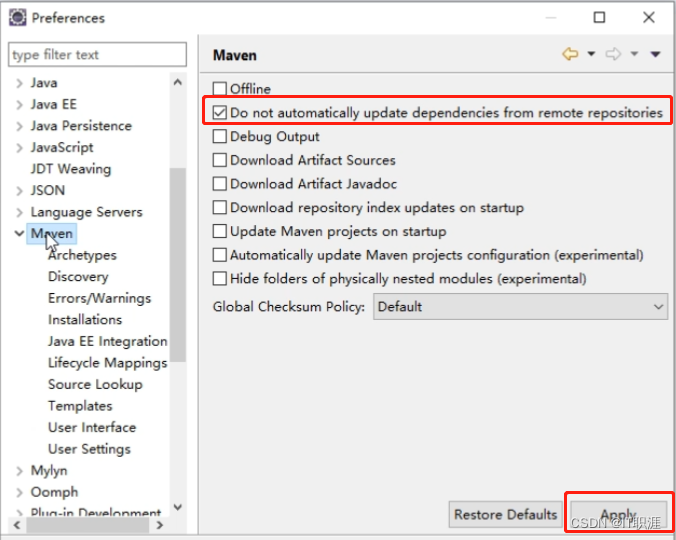Click the Restore Defaults button
The height and width of the screenshot is (540, 676).
tap(505, 514)
